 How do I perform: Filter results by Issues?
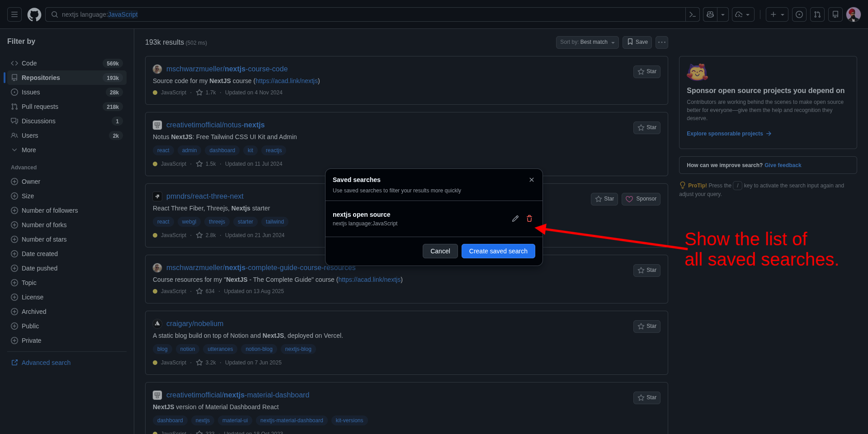tap(67, 92)
